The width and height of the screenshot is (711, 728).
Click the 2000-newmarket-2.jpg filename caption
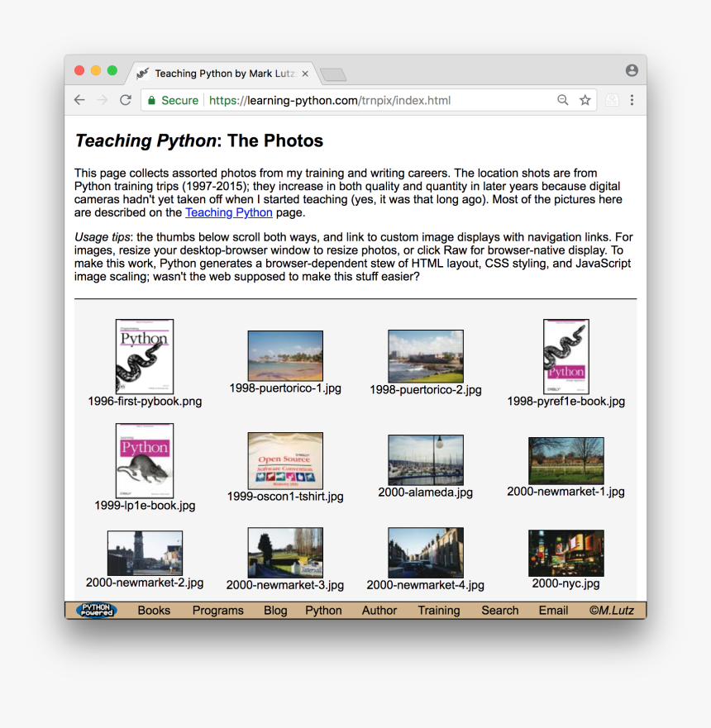click(x=145, y=583)
